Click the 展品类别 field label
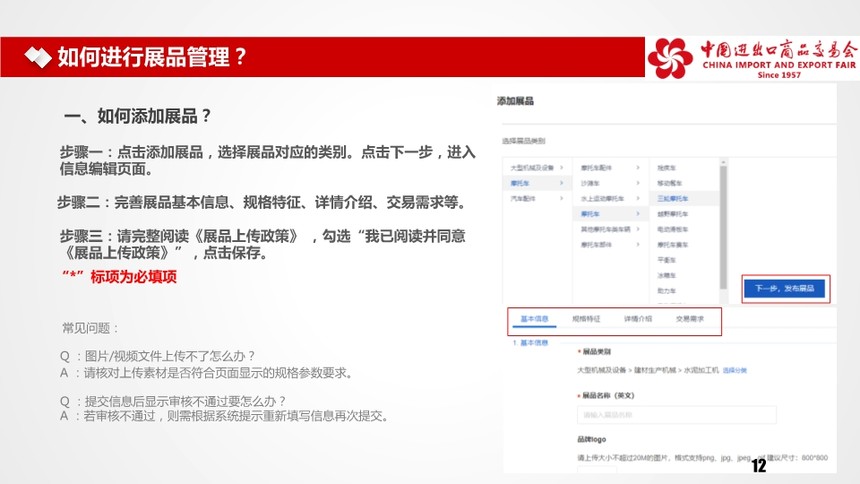 tap(596, 351)
